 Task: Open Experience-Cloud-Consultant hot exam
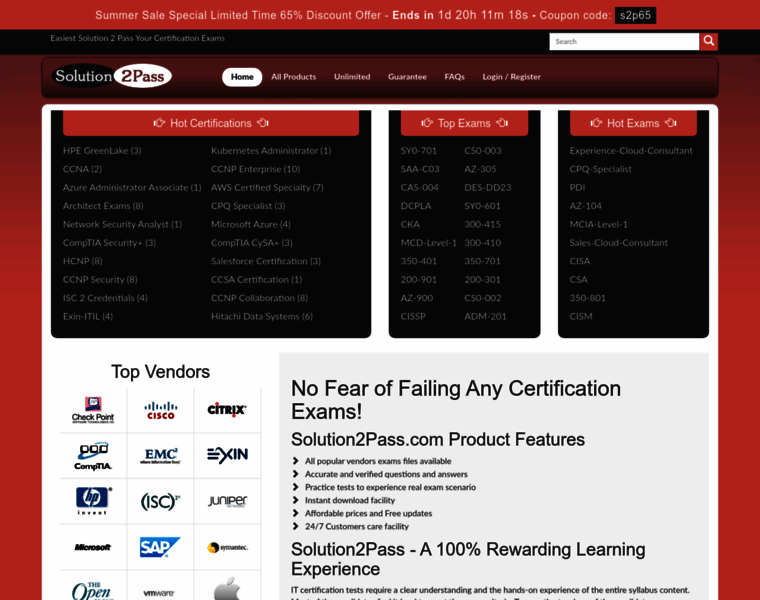pos(631,151)
